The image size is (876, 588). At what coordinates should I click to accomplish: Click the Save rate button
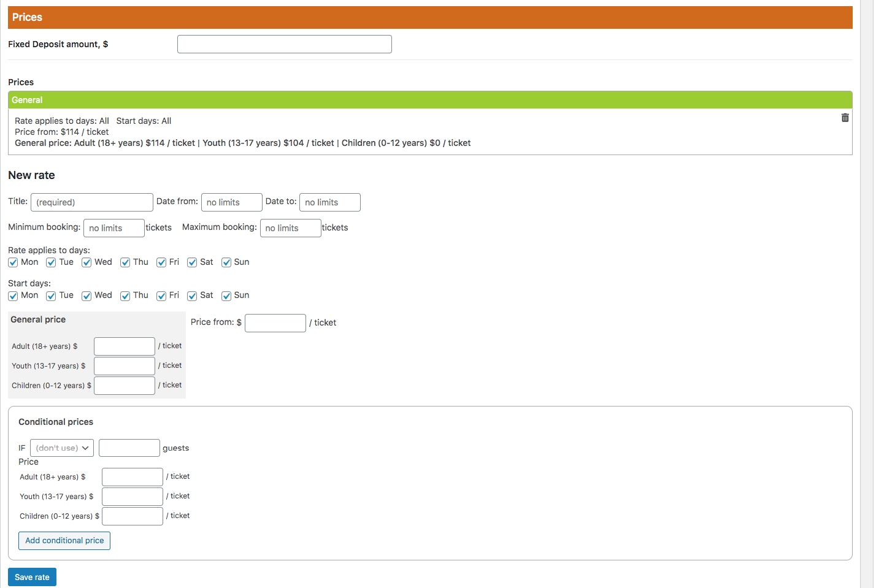[x=32, y=577]
